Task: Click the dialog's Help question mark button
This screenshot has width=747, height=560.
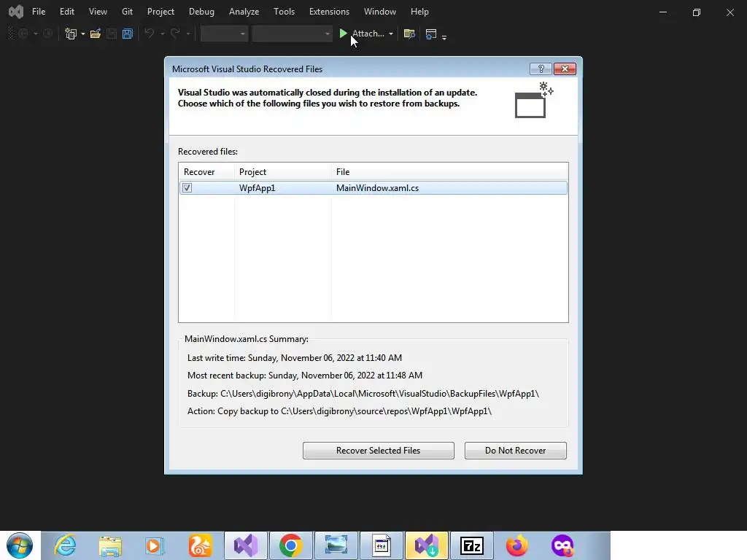Action: coord(541,69)
